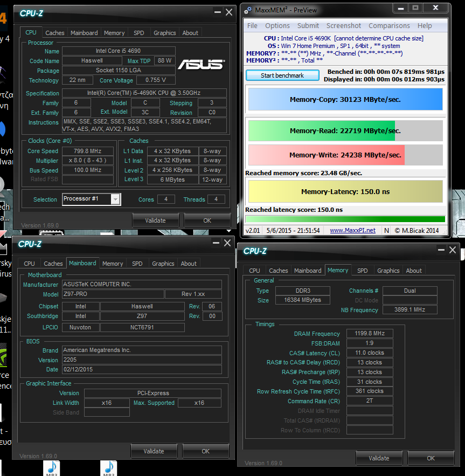Switch to Mainboard tab in top CPU-Z window
465x476 pixels.
click(x=84, y=33)
